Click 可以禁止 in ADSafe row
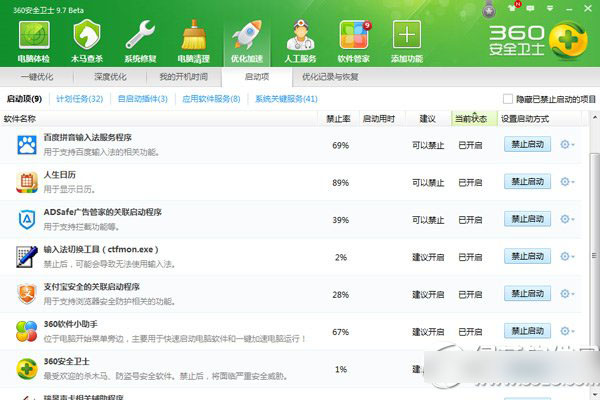This screenshot has width=600, height=400. pyautogui.click(x=428, y=220)
